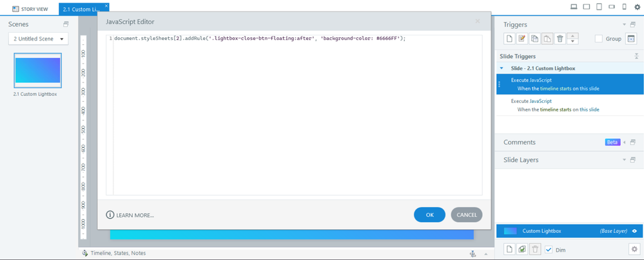This screenshot has height=260, width=644.
Task: Switch to desktop preview device icon
Action: pos(574,6)
